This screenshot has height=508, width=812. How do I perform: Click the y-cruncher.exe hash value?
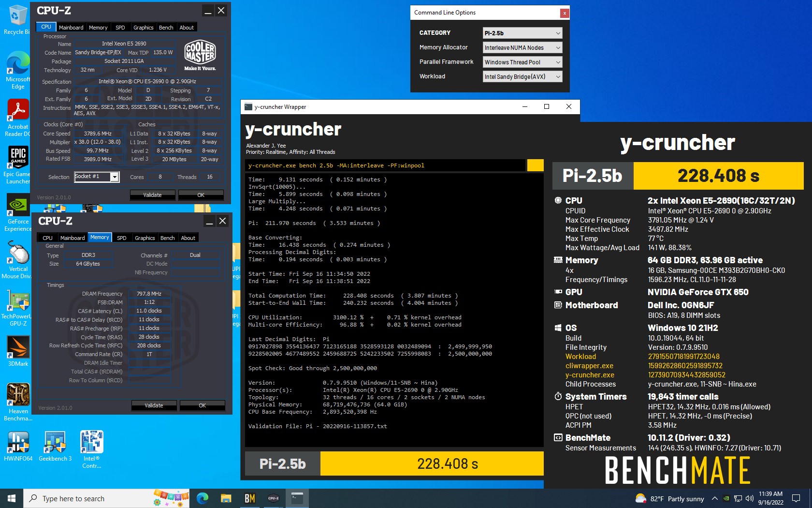[686, 375]
